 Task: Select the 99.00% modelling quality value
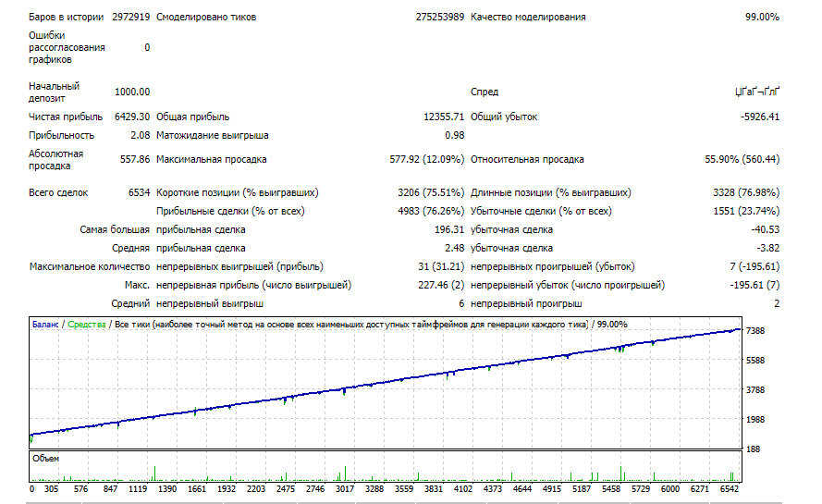[x=762, y=17]
